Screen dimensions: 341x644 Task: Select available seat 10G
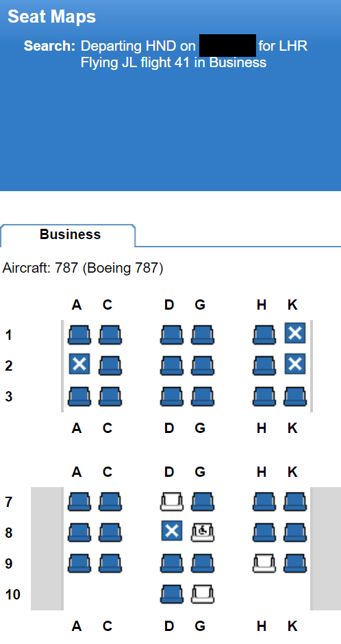pyautogui.click(x=202, y=594)
